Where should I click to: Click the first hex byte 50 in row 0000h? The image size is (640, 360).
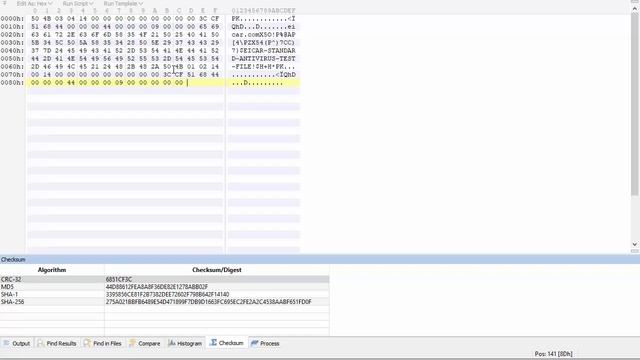35,19
